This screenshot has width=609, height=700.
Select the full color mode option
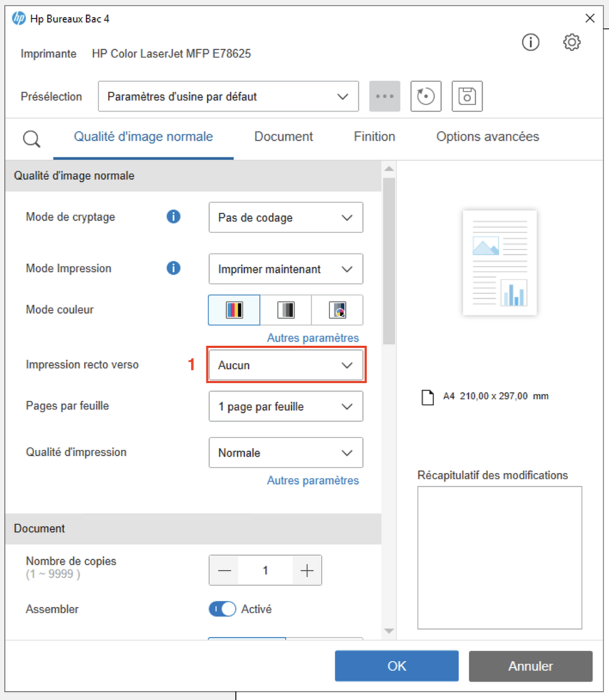234,310
